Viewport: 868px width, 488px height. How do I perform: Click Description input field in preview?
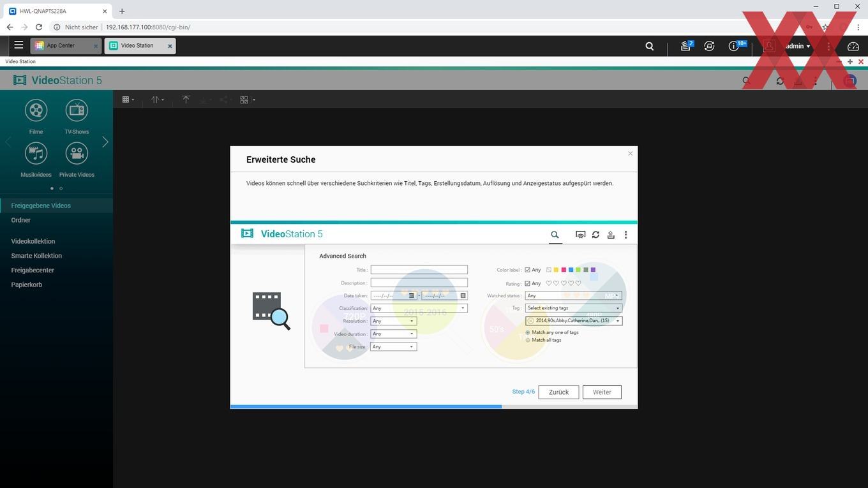419,283
